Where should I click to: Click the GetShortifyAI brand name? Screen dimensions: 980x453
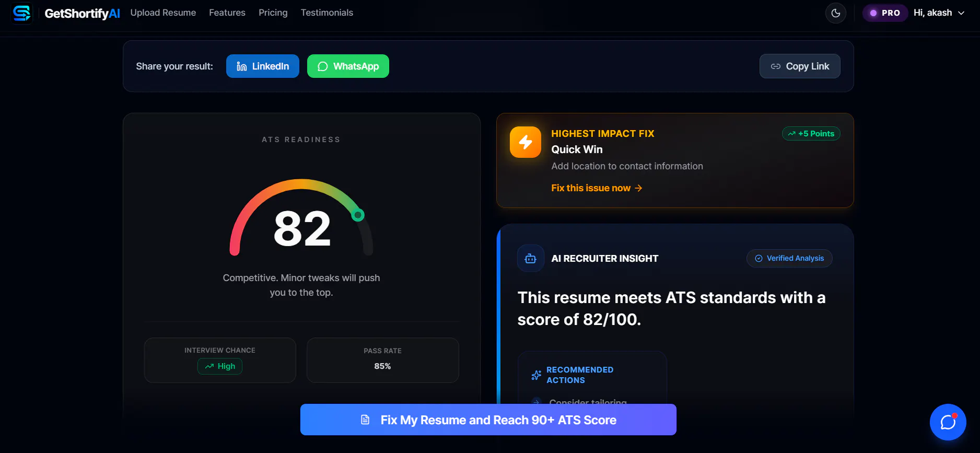[82, 14]
